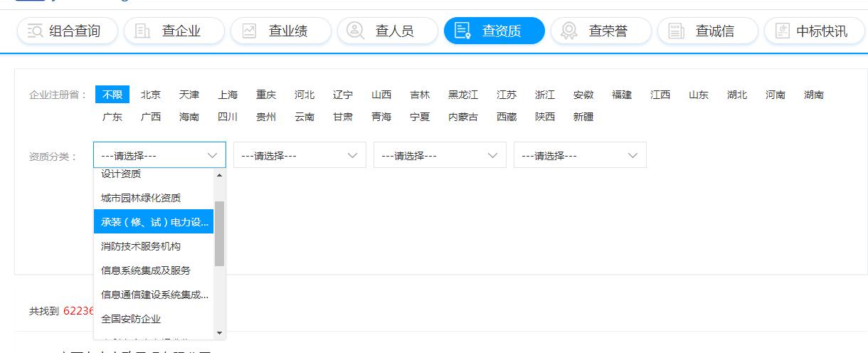
Task: Choose 城市园林绿化资质 option
Action: tap(154, 198)
